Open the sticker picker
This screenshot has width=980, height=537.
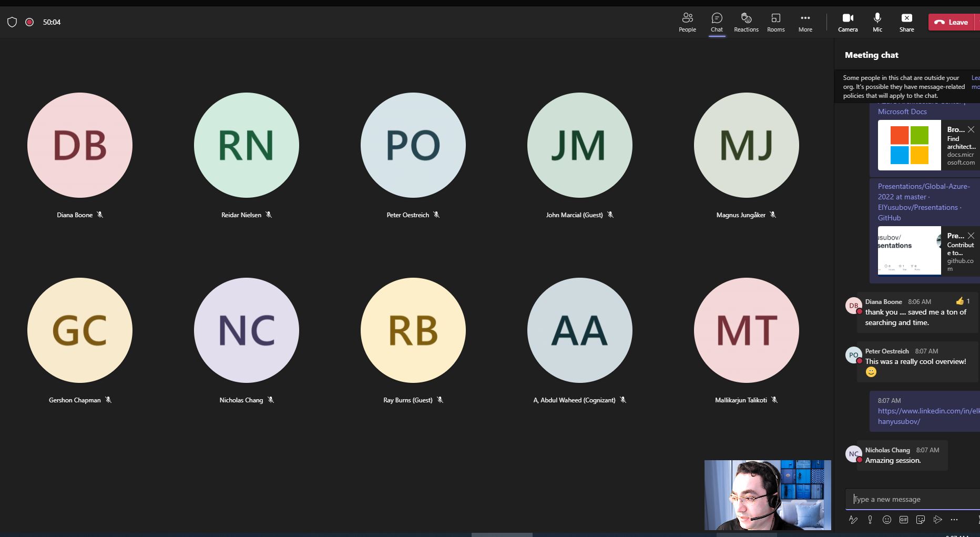click(x=921, y=520)
